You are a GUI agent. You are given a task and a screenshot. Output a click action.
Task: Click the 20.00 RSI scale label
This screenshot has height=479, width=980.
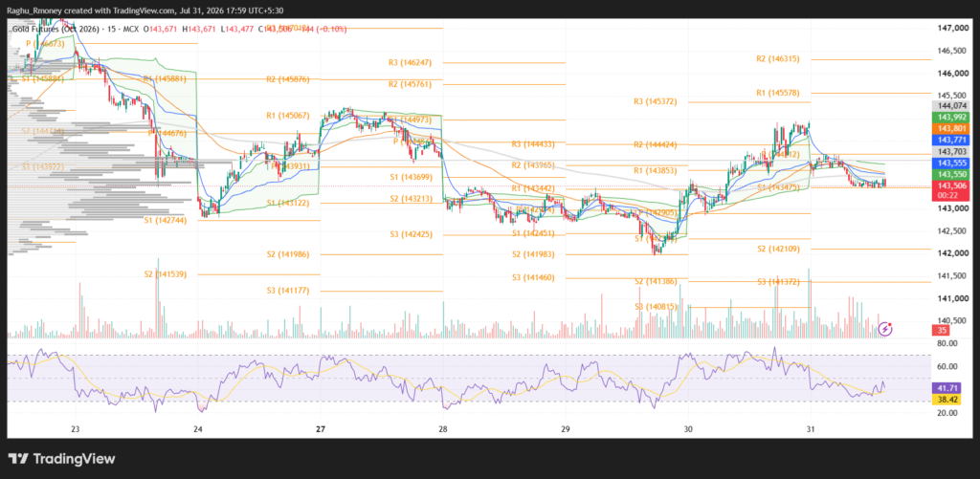[947, 413]
